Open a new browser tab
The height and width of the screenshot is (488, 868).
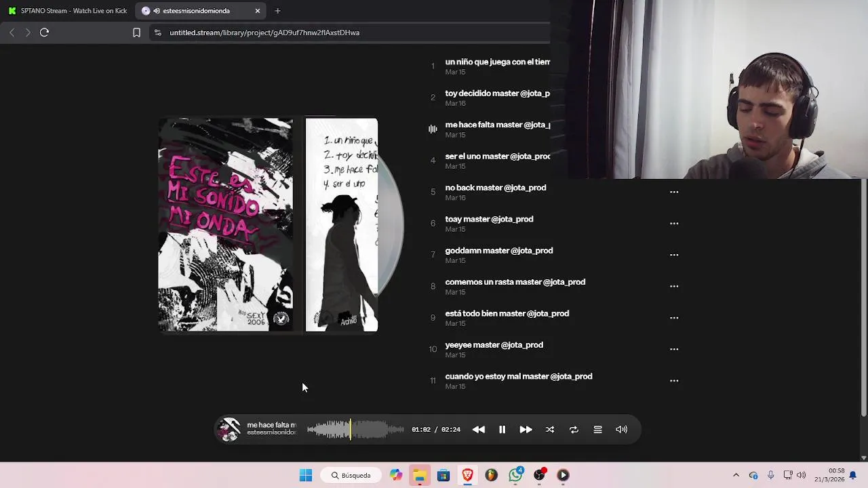[277, 11]
